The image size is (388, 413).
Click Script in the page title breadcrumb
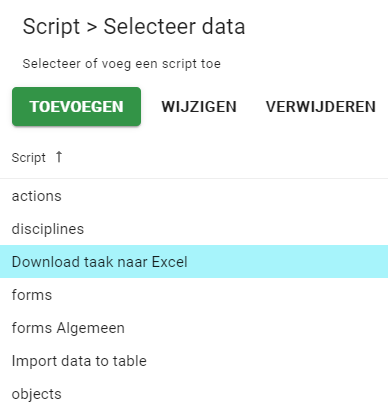[x=51, y=27]
